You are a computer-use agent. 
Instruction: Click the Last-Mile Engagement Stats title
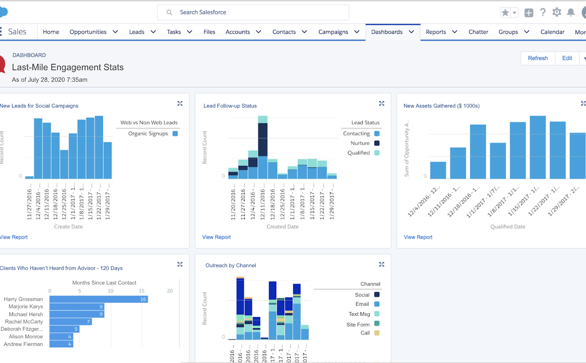pos(68,67)
